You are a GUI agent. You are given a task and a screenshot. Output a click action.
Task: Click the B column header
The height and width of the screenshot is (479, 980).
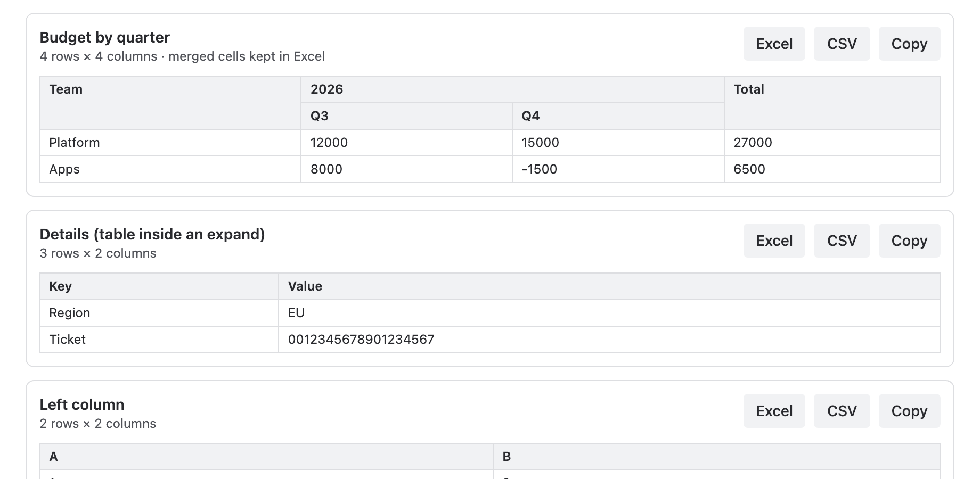click(x=717, y=457)
